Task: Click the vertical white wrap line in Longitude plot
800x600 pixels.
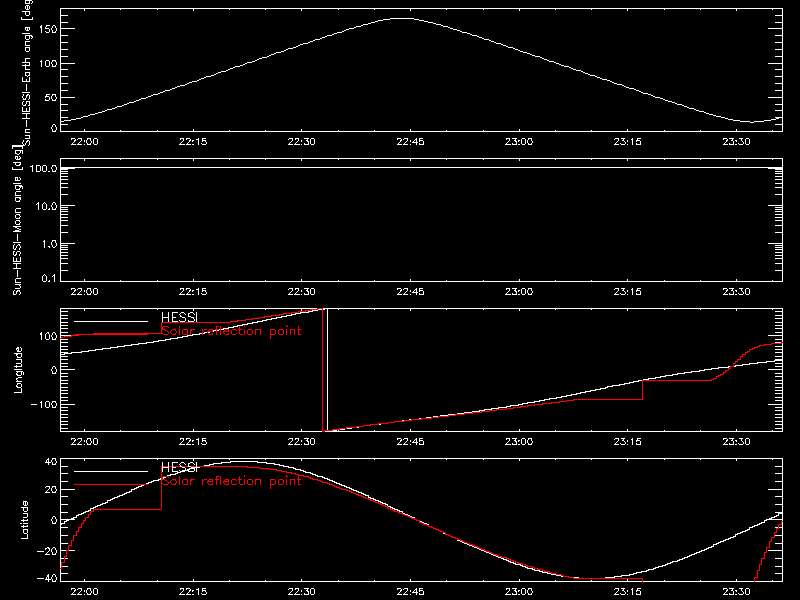Action: 328,370
